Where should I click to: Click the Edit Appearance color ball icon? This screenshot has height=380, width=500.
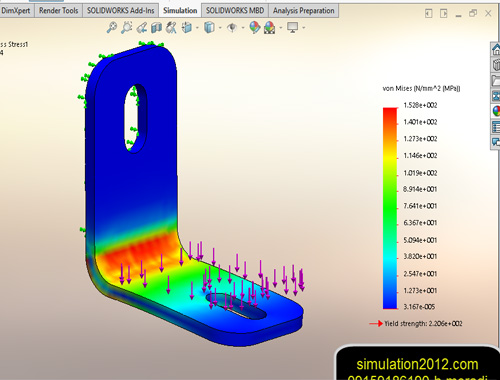tap(255, 27)
